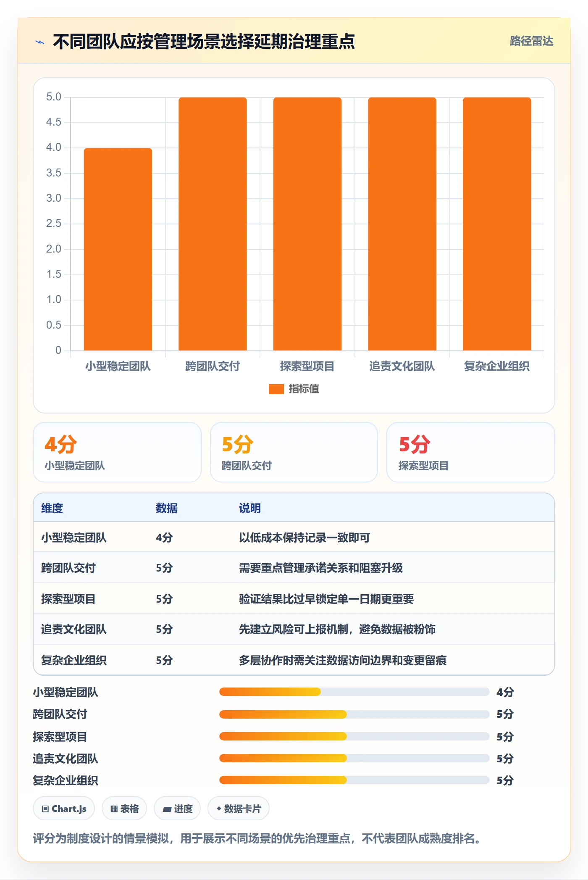
Task: Click the 数据 column header
Action: (x=167, y=508)
